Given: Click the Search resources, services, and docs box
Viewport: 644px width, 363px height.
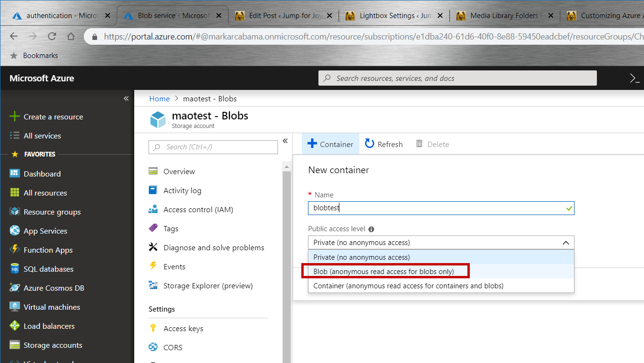Looking at the screenshot, I should [457, 78].
